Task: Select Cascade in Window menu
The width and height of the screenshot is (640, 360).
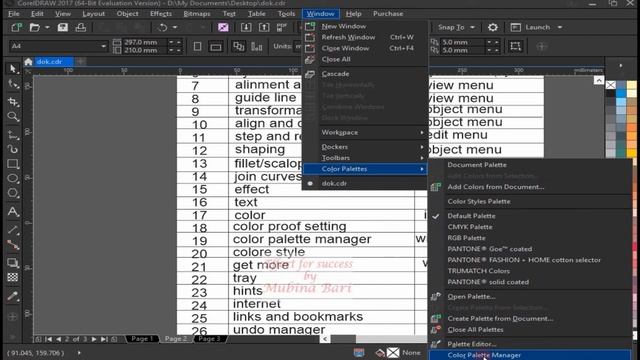Action: click(x=364, y=74)
